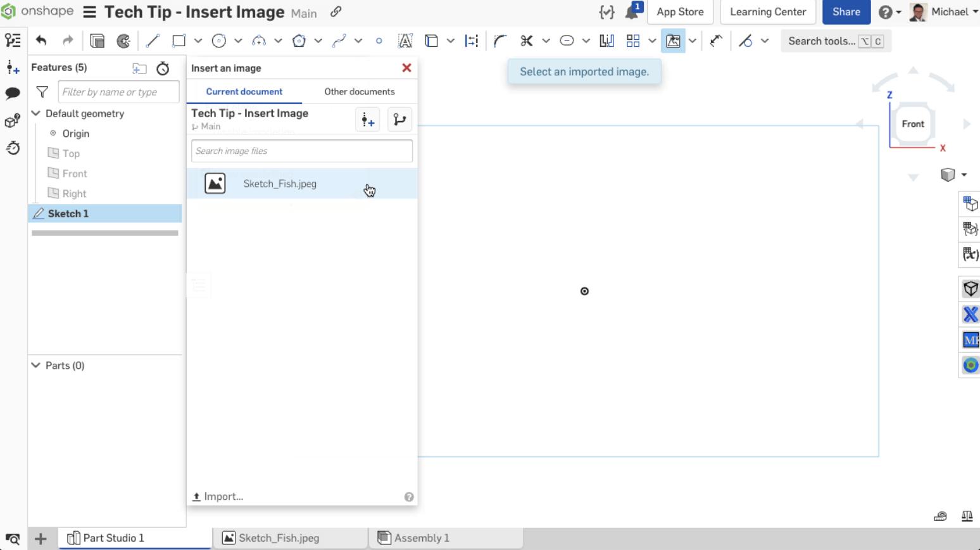The width and height of the screenshot is (980, 550).
Task: Open the notifications bell
Action: click(x=631, y=10)
